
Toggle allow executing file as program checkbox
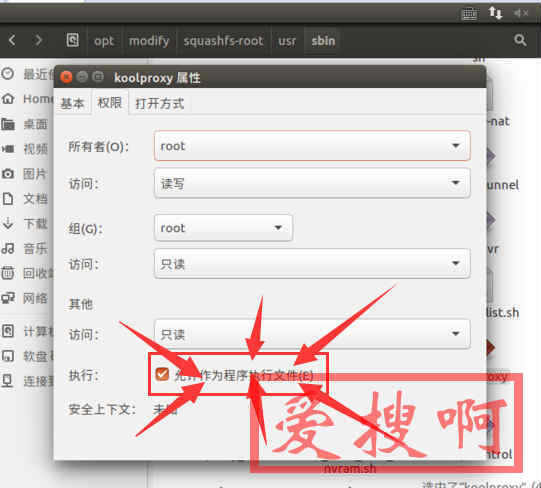click(x=162, y=374)
